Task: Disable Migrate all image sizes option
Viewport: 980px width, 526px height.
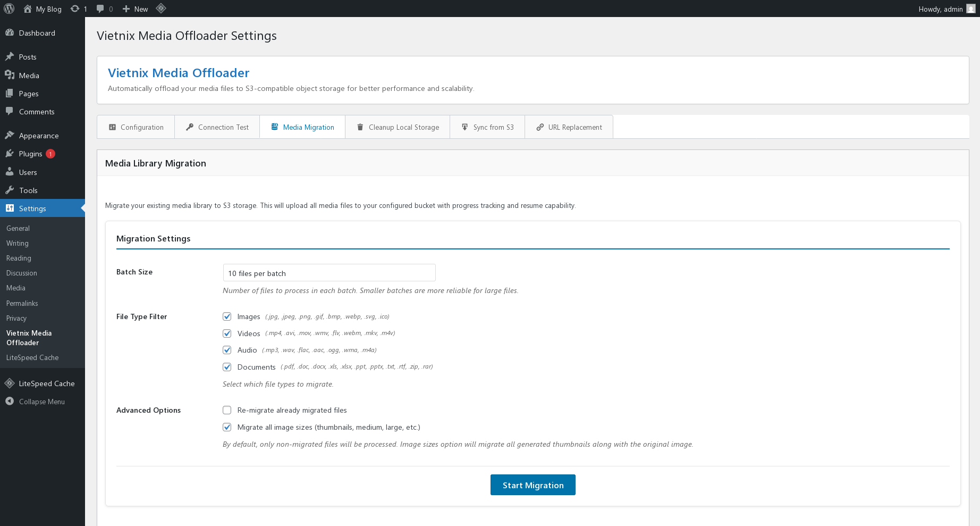Action: click(x=227, y=427)
